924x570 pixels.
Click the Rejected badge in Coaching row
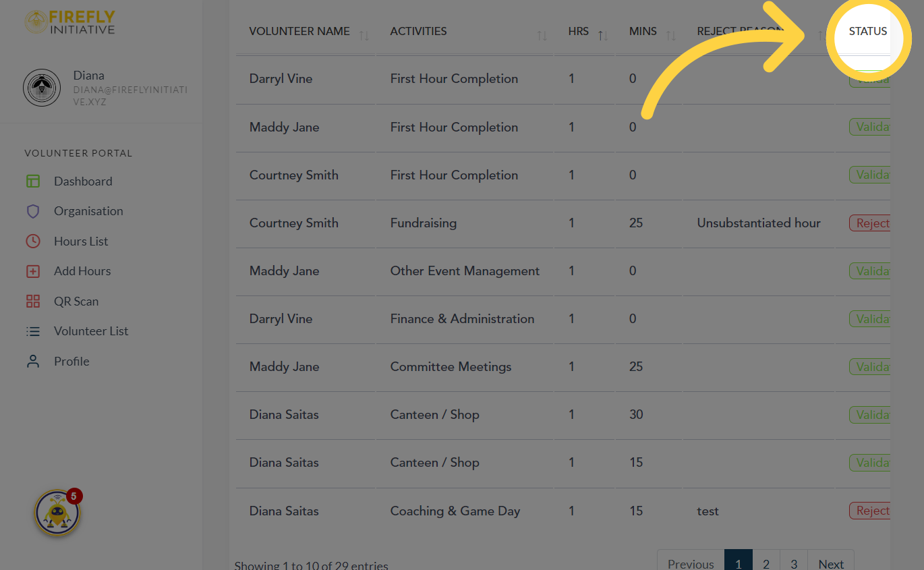869,511
